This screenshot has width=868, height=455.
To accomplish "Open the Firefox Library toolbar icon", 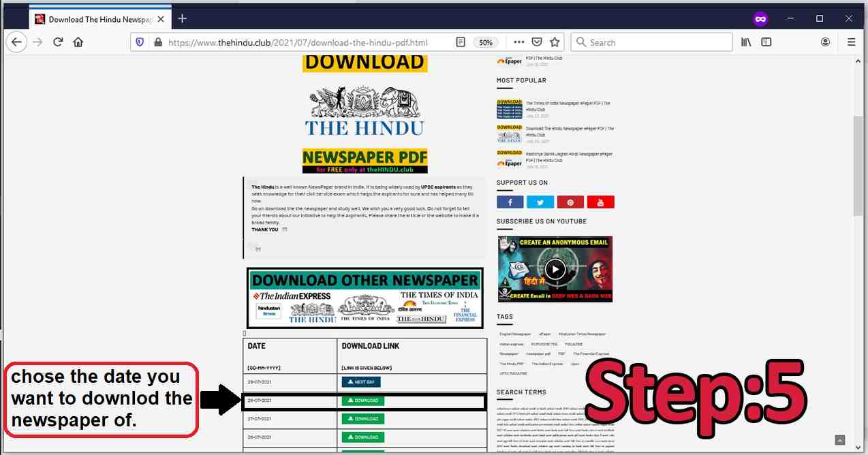I will point(746,42).
